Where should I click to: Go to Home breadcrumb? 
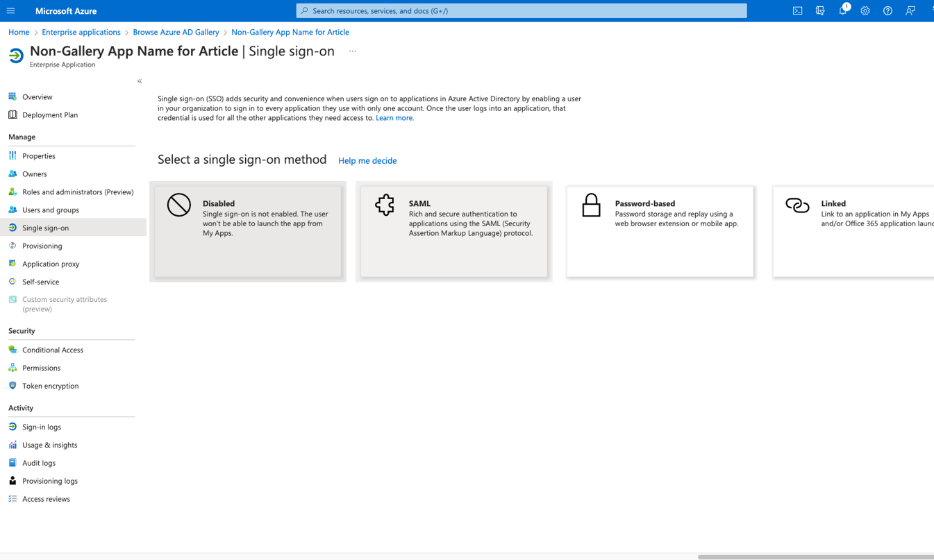click(x=19, y=32)
